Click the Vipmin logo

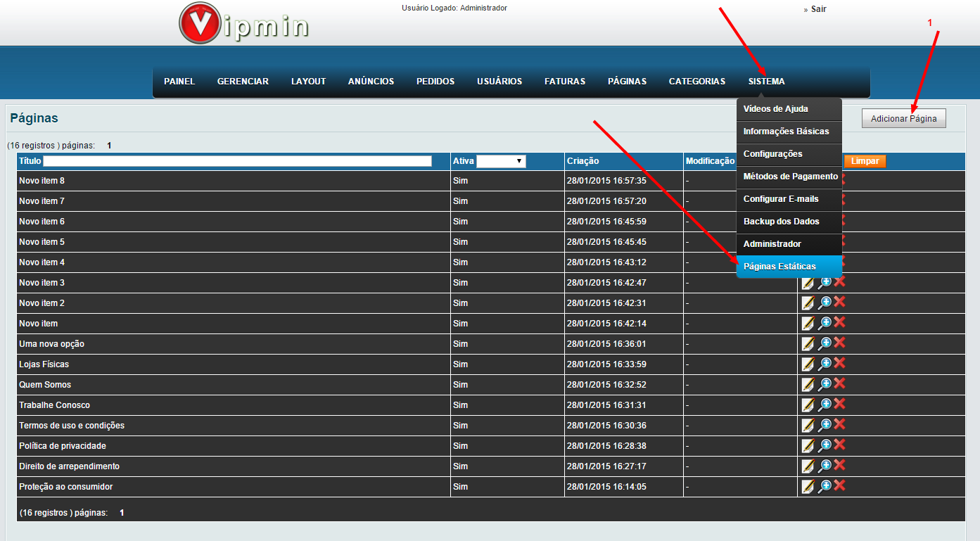243,23
